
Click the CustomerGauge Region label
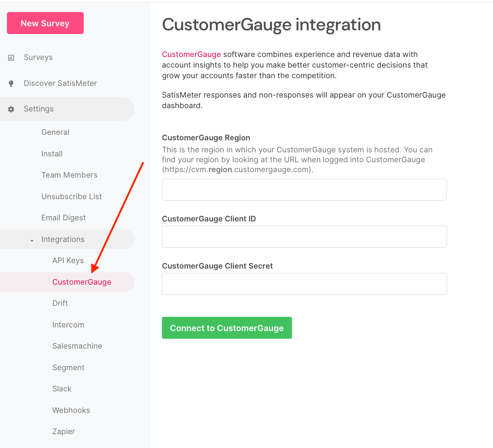point(206,138)
